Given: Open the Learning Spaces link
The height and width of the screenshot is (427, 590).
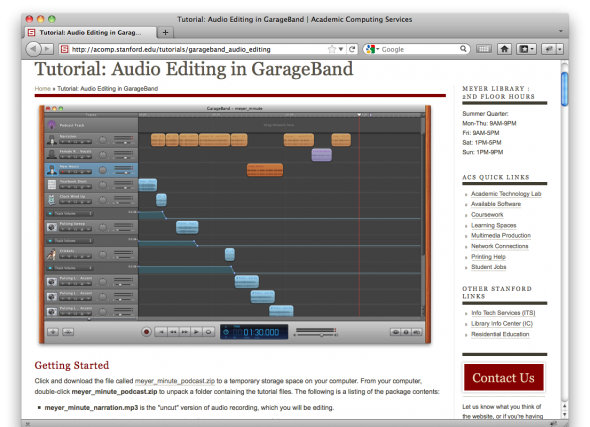Looking at the screenshot, I should (494, 225).
